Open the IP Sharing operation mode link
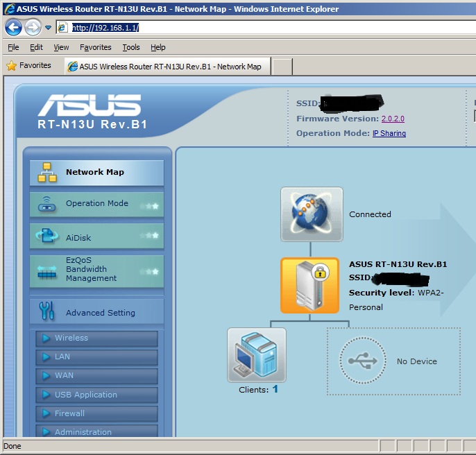This screenshot has height=455, width=476. pyautogui.click(x=389, y=133)
